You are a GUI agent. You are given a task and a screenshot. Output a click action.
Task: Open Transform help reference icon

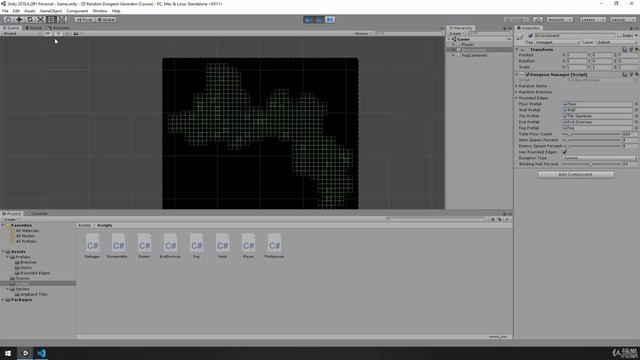click(624, 49)
